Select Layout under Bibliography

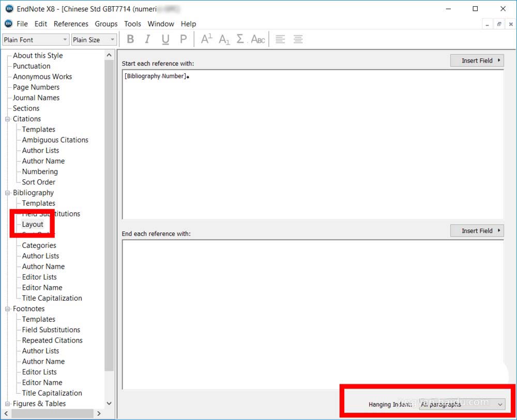[x=33, y=224]
